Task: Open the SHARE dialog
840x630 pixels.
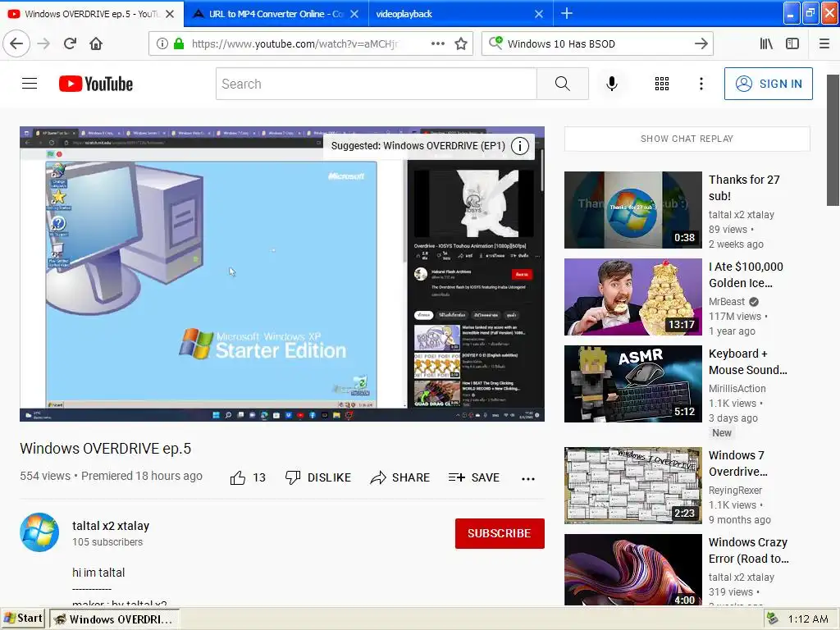Action: [x=400, y=478]
